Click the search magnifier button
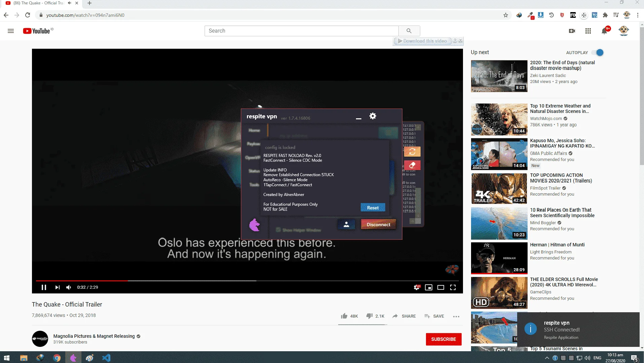The image size is (644, 363). [409, 31]
